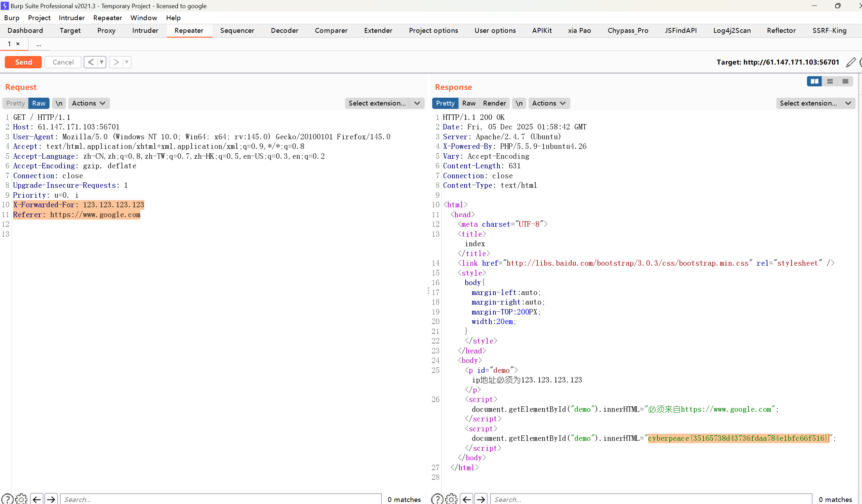
Task: Switch to side-by-side split layout icon
Action: coord(815,81)
